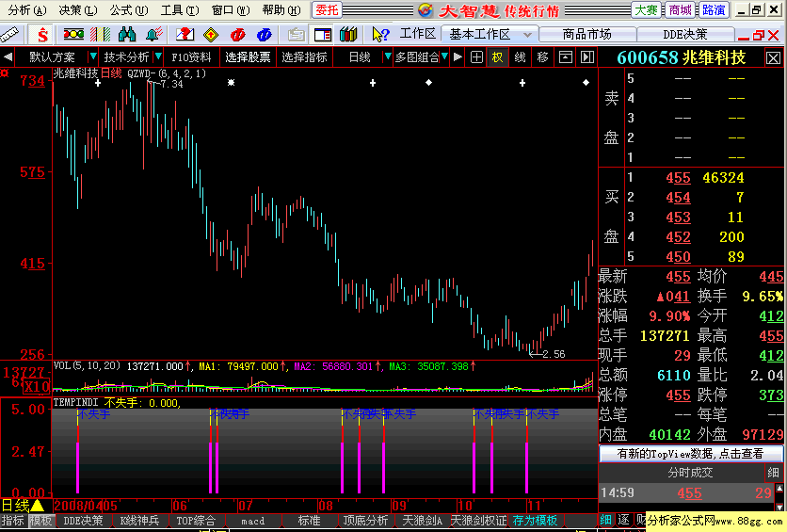Viewport: 787px width, 532px height.
Task: Click the red dollar sign S icon
Action: pyautogui.click(x=42, y=34)
